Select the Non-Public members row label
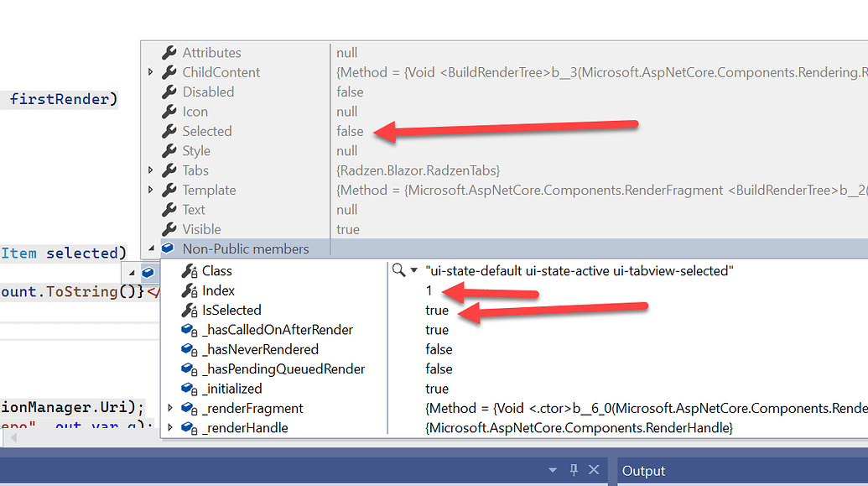 (246, 248)
